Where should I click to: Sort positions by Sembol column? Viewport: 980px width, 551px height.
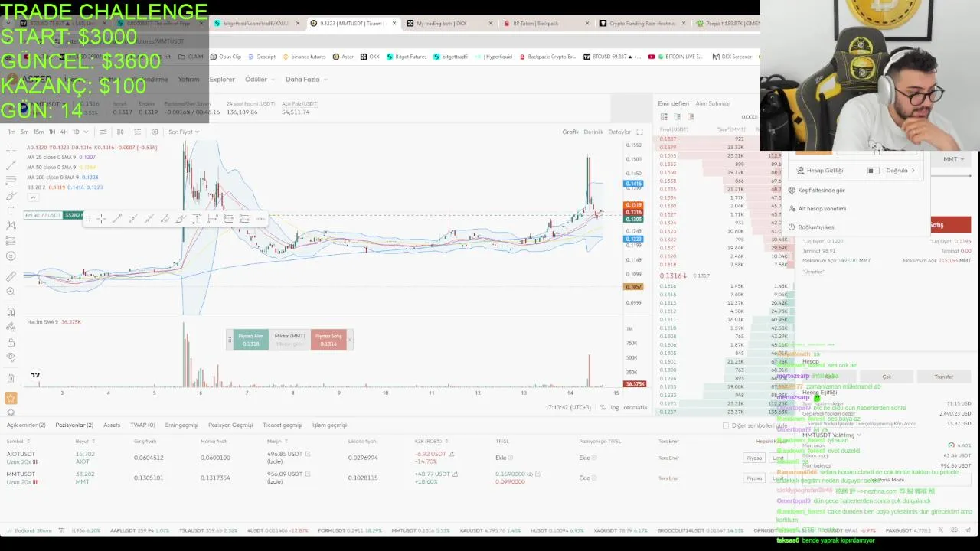18,441
